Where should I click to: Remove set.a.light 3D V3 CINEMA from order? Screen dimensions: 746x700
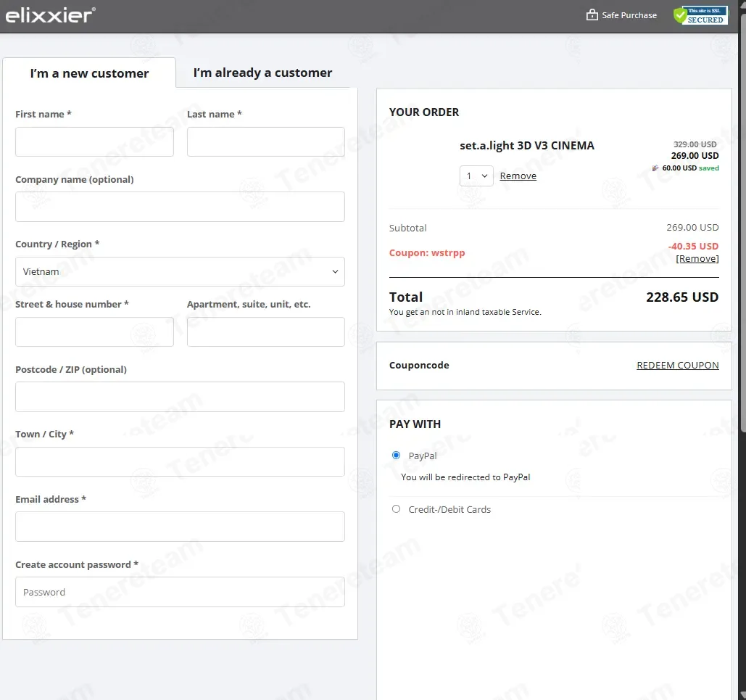click(518, 176)
